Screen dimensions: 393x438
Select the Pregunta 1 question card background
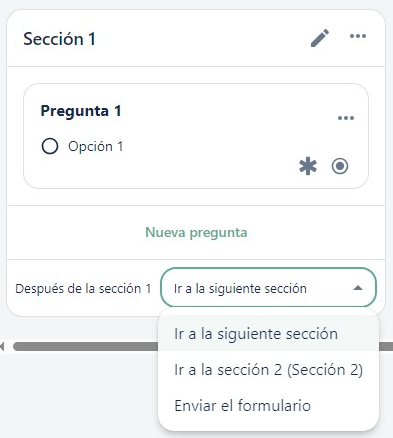[196, 136]
